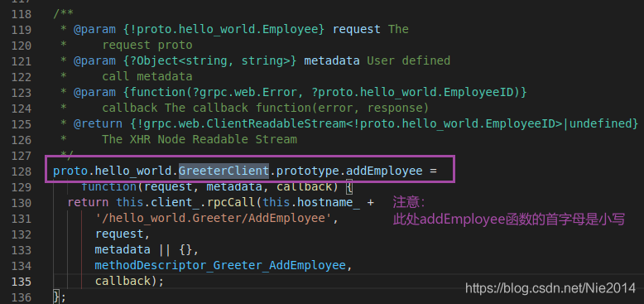
Task: Click the closing brace on line 136
Action: pos(56,297)
